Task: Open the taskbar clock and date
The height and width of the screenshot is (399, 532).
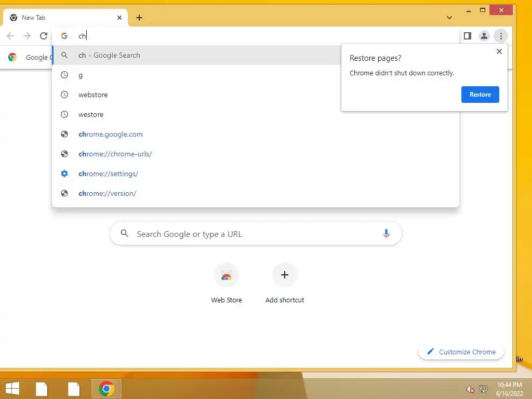Action: (x=509, y=389)
